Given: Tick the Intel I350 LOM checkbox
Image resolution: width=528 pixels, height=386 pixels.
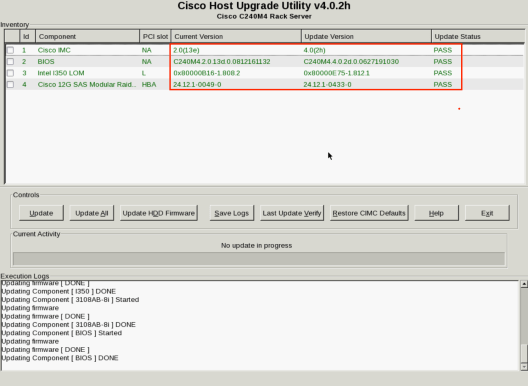Looking at the screenshot, I should [x=10, y=73].
